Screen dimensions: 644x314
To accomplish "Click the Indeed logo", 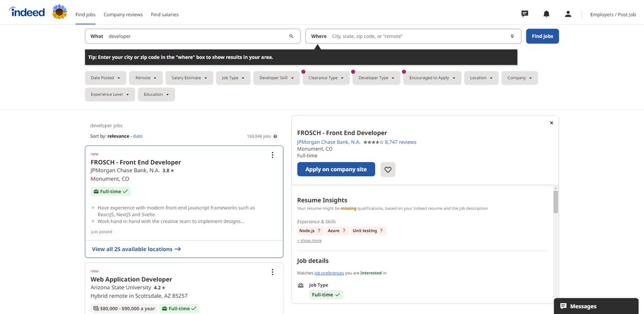I will (x=27, y=12).
